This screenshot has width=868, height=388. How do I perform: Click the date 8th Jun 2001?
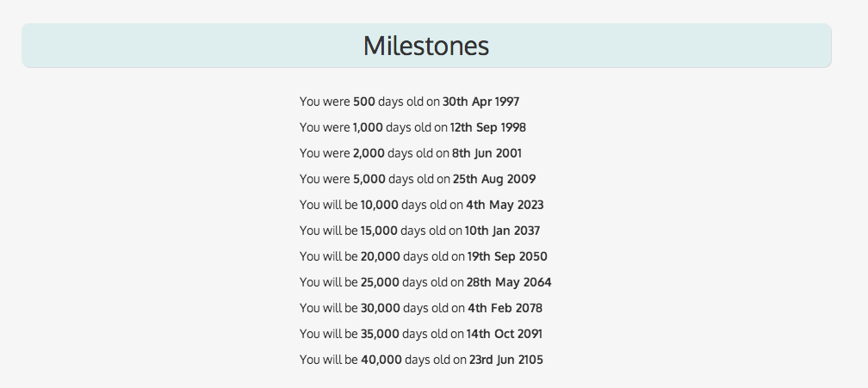click(x=487, y=153)
